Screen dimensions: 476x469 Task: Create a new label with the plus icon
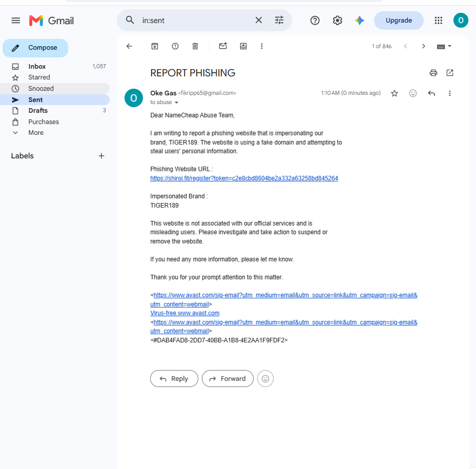101,156
